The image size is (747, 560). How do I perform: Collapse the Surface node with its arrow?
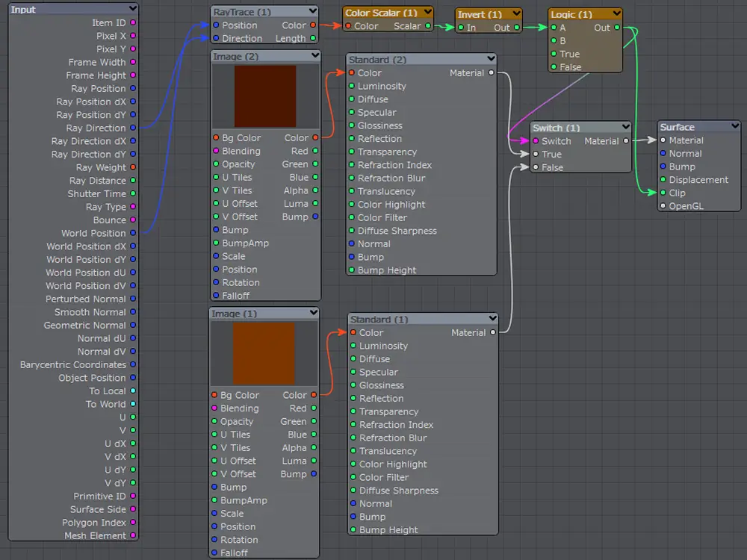click(734, 127)
